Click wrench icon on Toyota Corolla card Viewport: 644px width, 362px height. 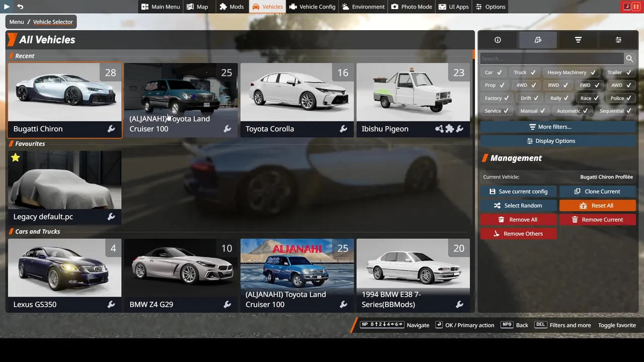coord(344,129)
